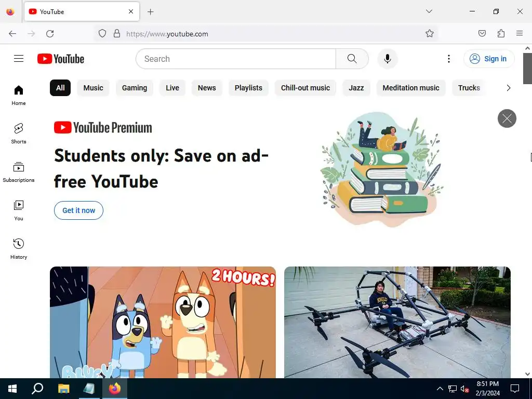
Task: Show hidden system tray icons
Action: coord(440,389)
